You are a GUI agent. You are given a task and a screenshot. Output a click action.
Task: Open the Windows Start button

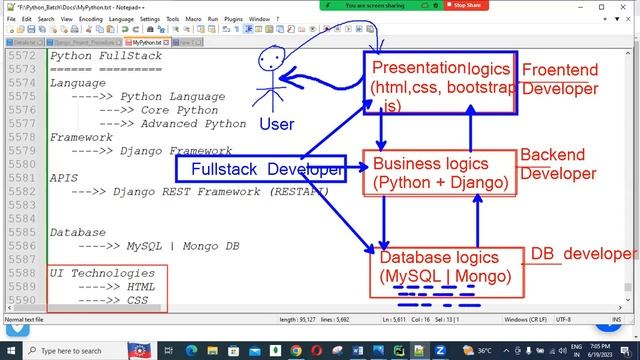click(x=11, y=351)
